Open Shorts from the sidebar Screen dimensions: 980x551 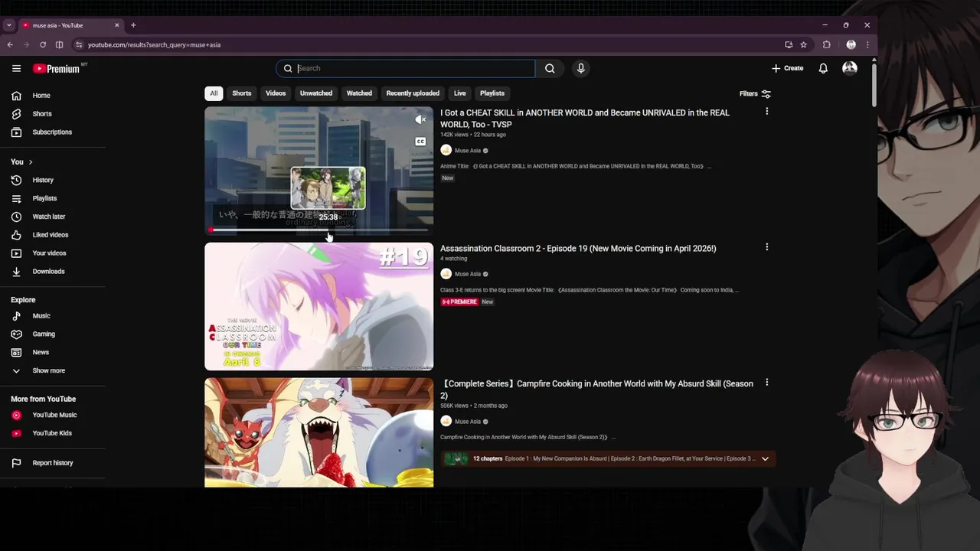coord(42,114)
